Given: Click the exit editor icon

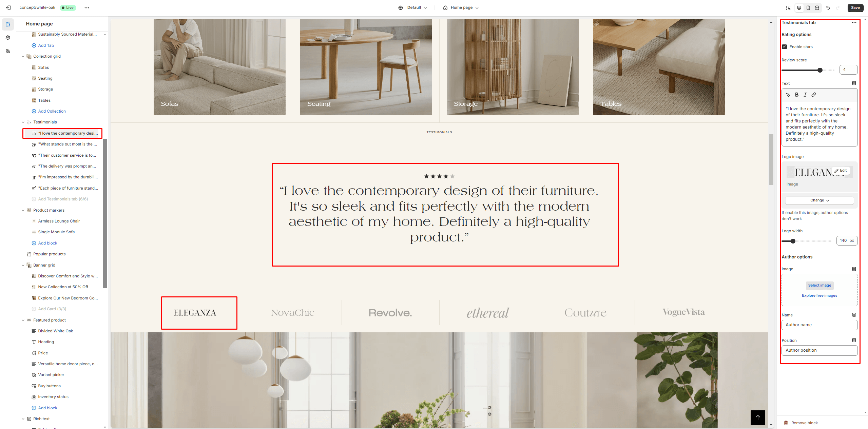Looking at the screenshot, I should coord(8,7).
